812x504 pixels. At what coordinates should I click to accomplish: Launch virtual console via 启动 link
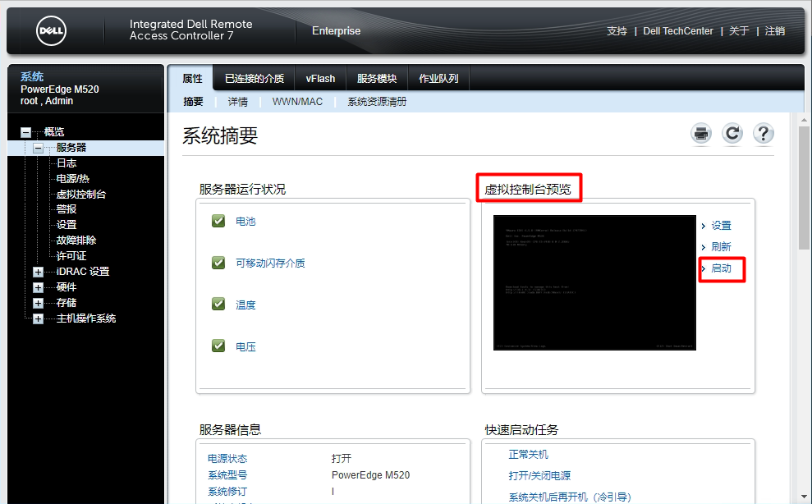tap(721, 268)
